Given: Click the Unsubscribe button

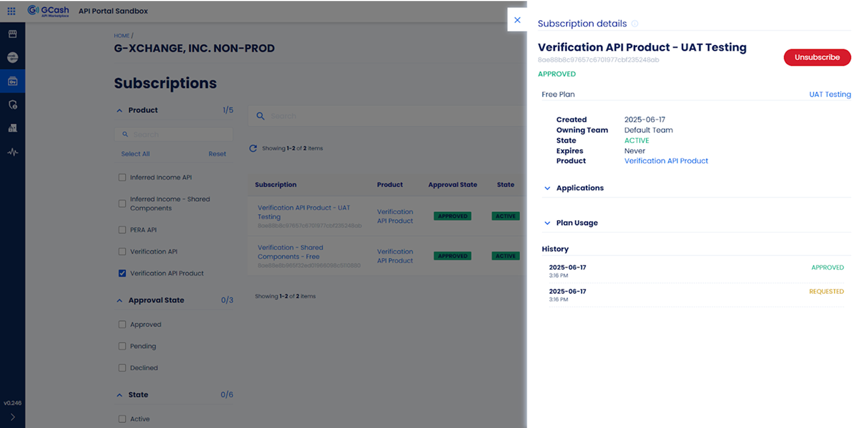Looking at the screenshot, I should (x=817, y=57).
